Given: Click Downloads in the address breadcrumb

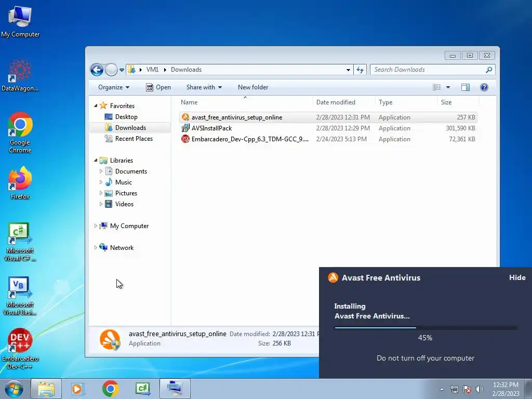Looking at the screenshot, I should click(x=187, y=70).
